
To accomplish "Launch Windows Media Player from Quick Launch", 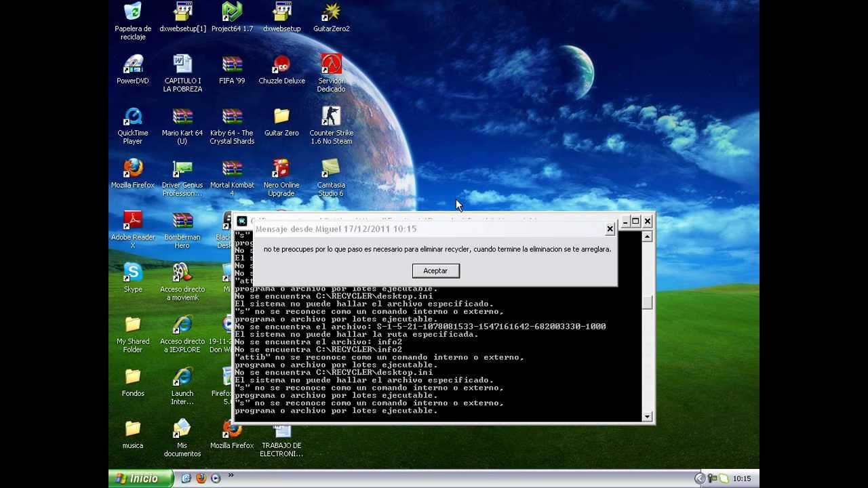I will click(x=216, y=479).
